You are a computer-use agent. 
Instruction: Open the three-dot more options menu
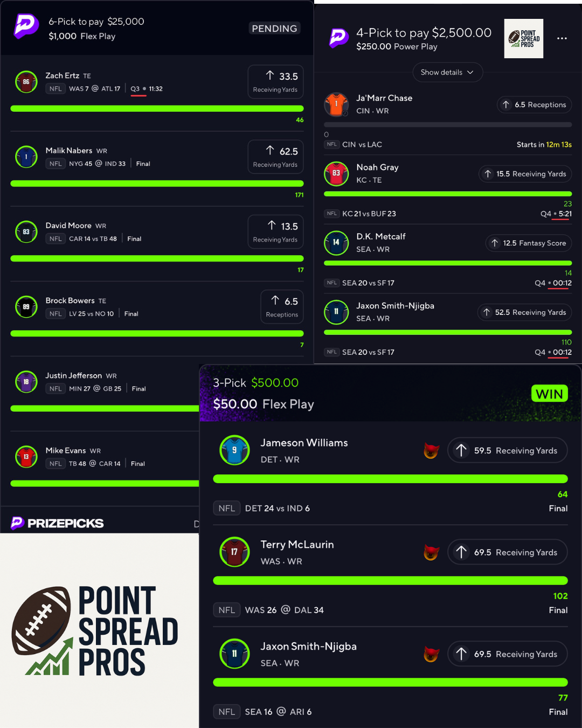pos(562,38)
